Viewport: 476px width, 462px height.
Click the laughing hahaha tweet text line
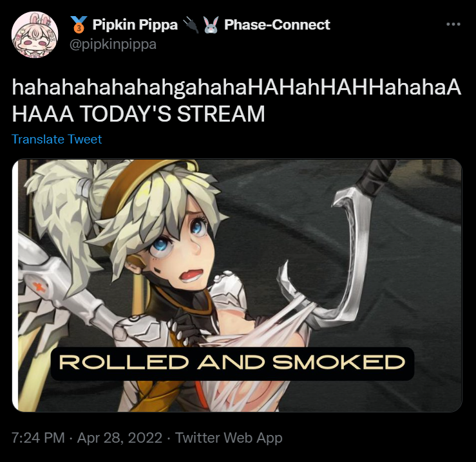[236, 88]
